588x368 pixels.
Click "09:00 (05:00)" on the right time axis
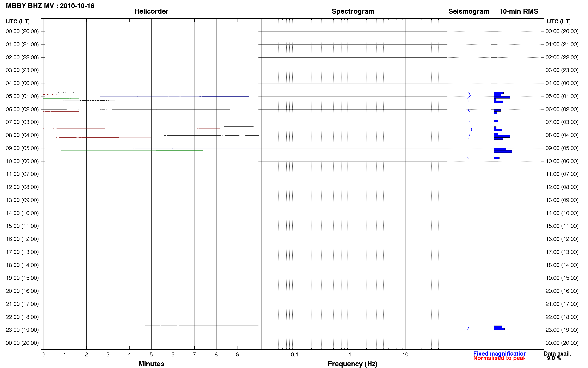pyautogui.click(x=562, y=148)
